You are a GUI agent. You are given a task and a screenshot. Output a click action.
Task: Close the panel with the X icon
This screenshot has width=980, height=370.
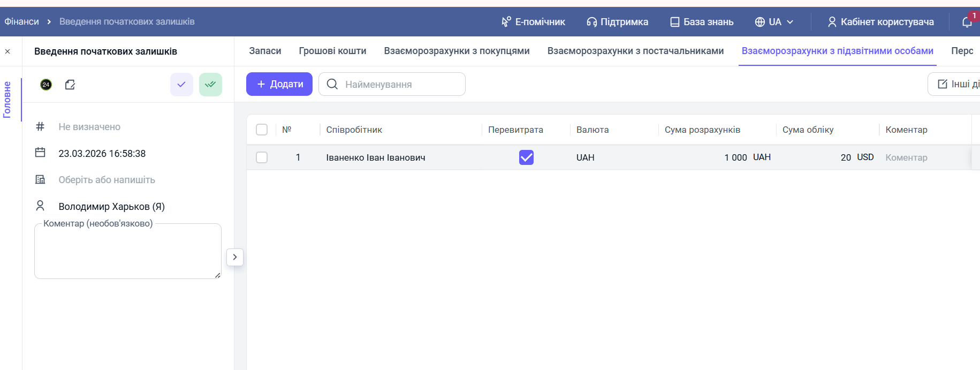pyautogui.click(x=7, y=51)
